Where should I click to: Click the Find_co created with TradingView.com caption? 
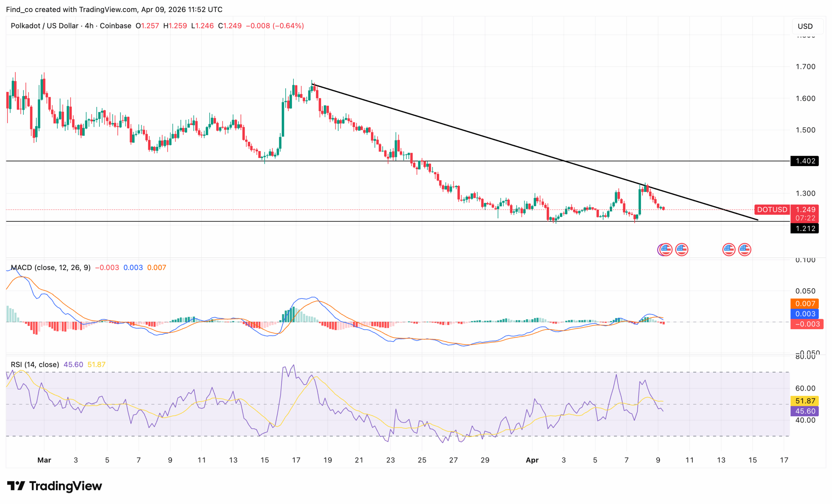(114, 9)
